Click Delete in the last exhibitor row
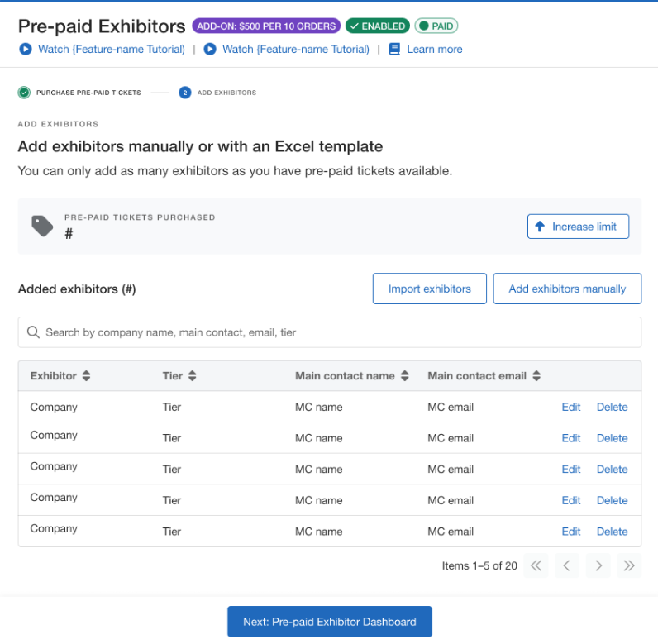 click(x=612, y=532)
